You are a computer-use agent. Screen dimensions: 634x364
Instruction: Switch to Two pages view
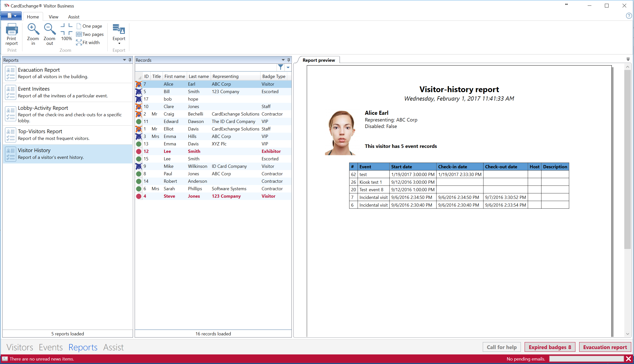click(90, 34)
